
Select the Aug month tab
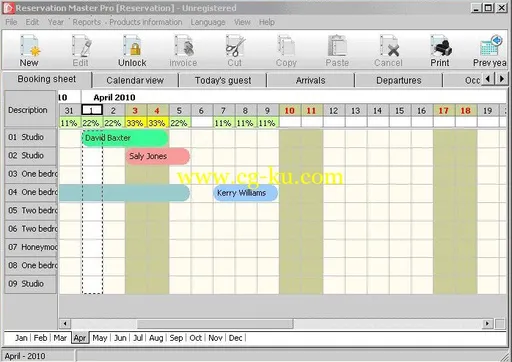tap(156, 338)
